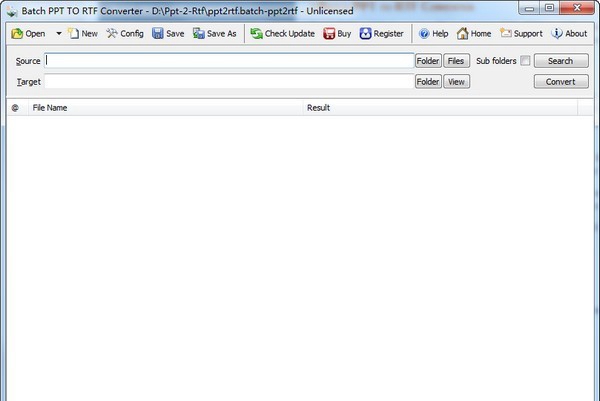The width and height of the screenshot is (600, 401).
Task: Save the current project
Action: (x=168, y=34)
